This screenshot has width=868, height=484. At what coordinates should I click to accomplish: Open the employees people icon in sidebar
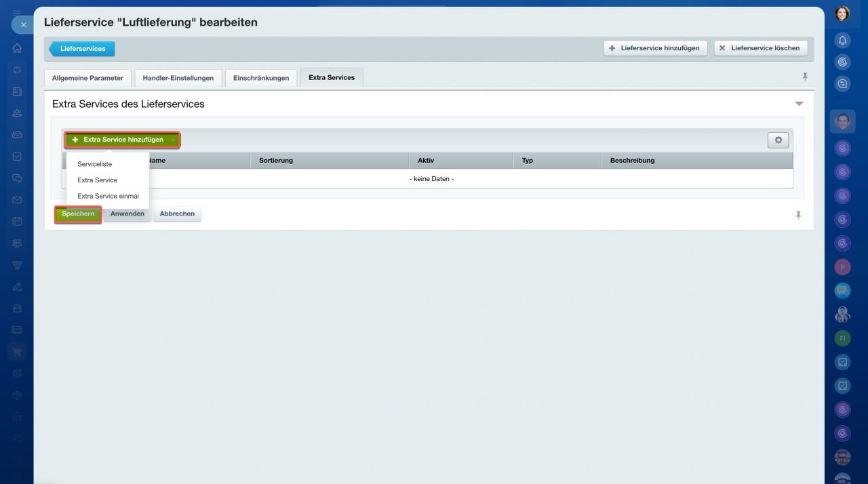(x=17, y=113)
